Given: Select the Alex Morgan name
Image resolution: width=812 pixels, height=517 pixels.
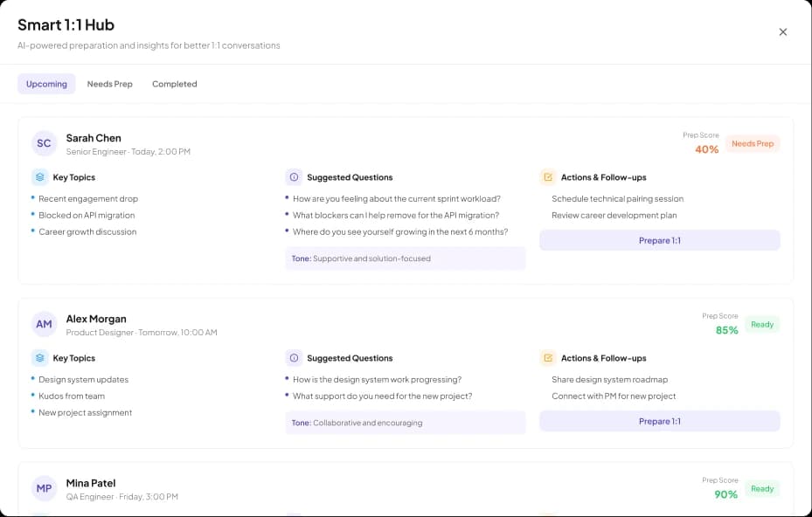Looking at the screenshot, I should click(x=96, y=319).
